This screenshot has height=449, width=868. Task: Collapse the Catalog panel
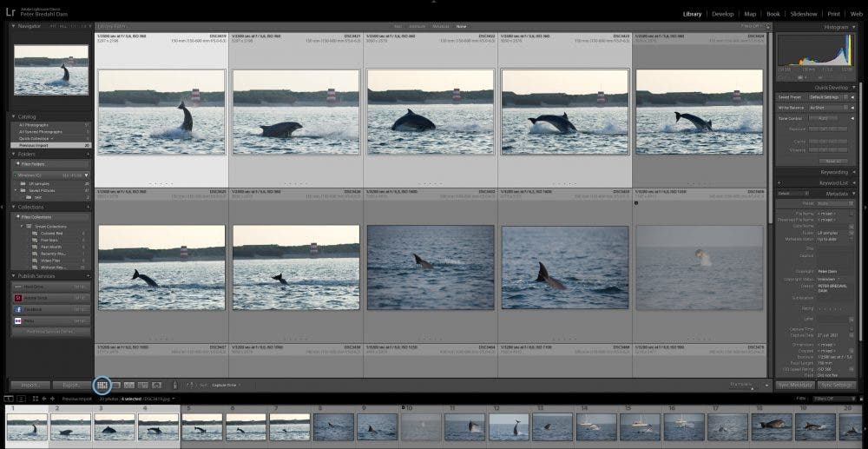(13, 117)
